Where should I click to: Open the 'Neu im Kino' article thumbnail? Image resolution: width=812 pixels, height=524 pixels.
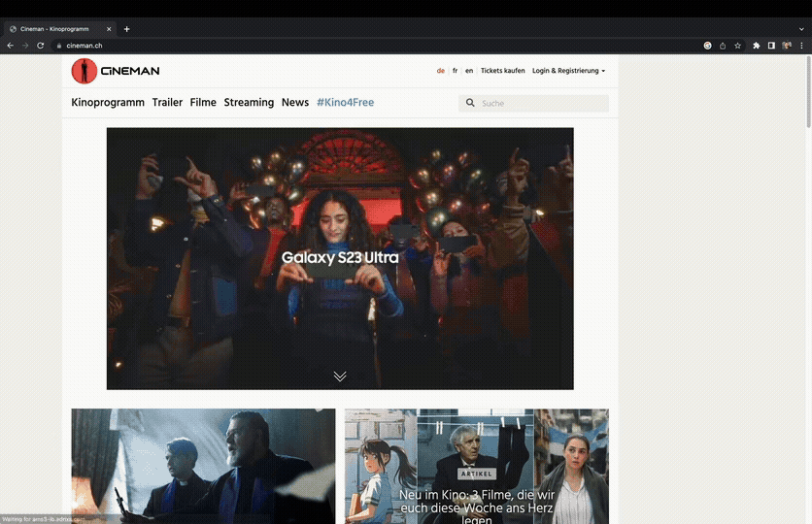tap(476, 466)
